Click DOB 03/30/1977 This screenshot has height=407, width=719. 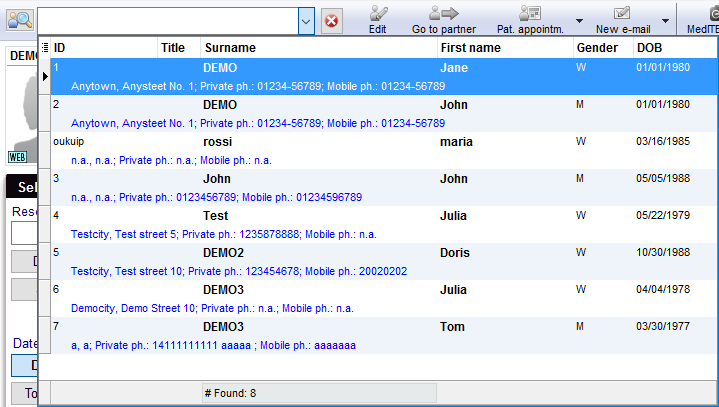pos(663,326)
